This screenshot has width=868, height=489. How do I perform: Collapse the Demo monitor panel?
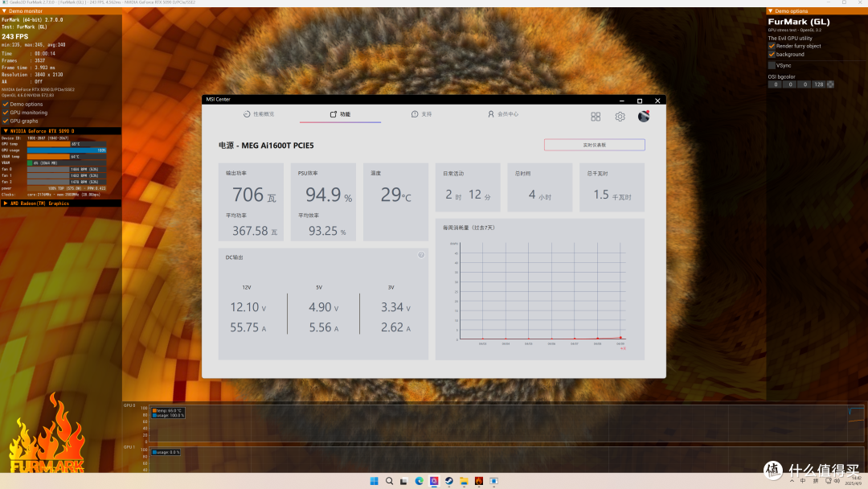[5, 11]
